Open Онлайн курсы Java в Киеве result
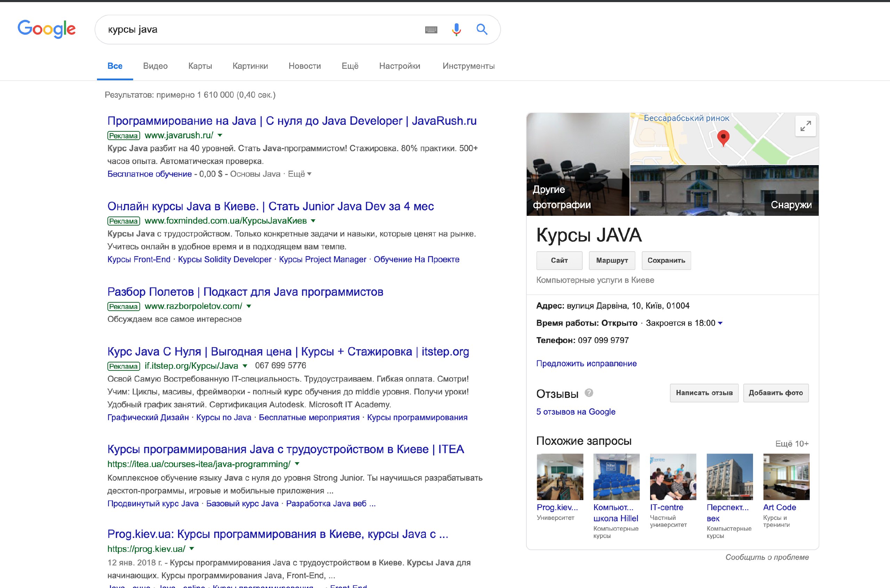 coord(270,206)
